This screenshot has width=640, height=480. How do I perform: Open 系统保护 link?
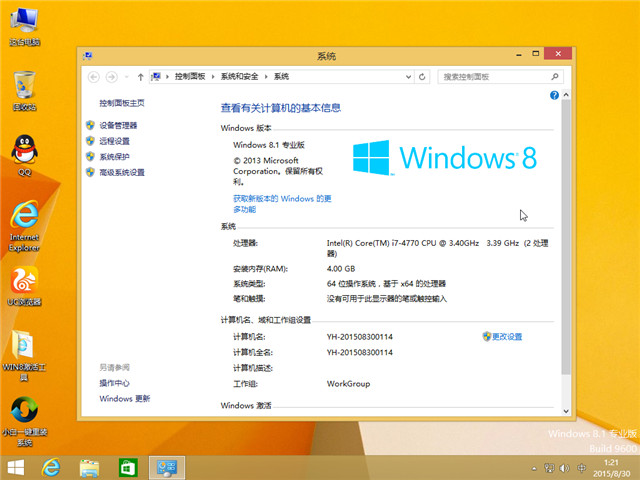point(115,157)
